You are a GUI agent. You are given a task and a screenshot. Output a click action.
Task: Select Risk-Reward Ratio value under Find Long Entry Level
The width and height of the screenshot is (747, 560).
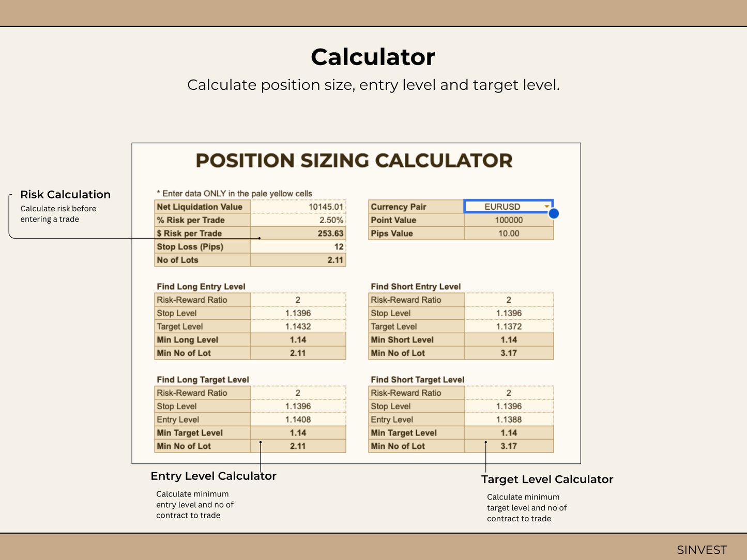[298, 300]
